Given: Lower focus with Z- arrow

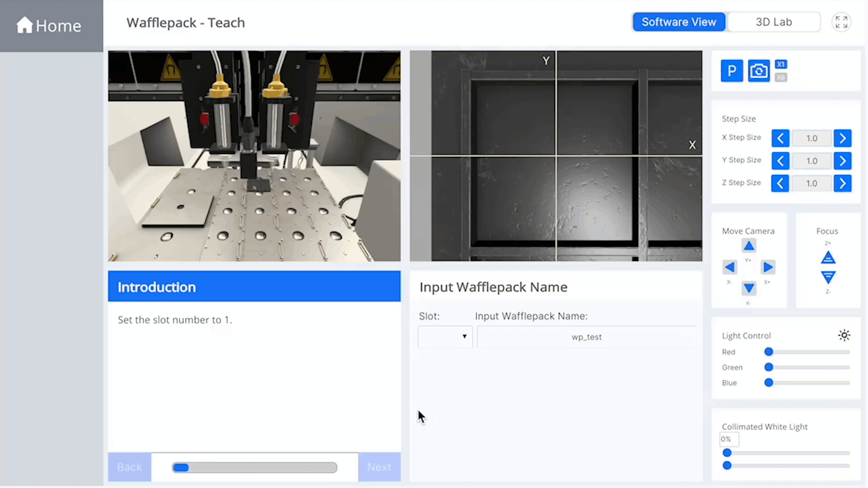Looking at the screenshot, I should click(828, 277).
